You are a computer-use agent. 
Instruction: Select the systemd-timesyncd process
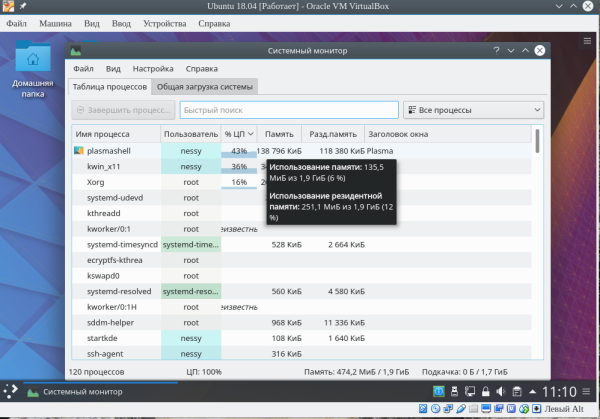(302, 245)
